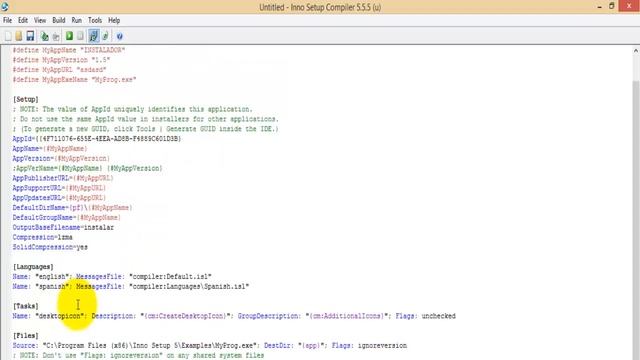Open the Run menu
The image size is (640, 360).
(x=77, y=20)
